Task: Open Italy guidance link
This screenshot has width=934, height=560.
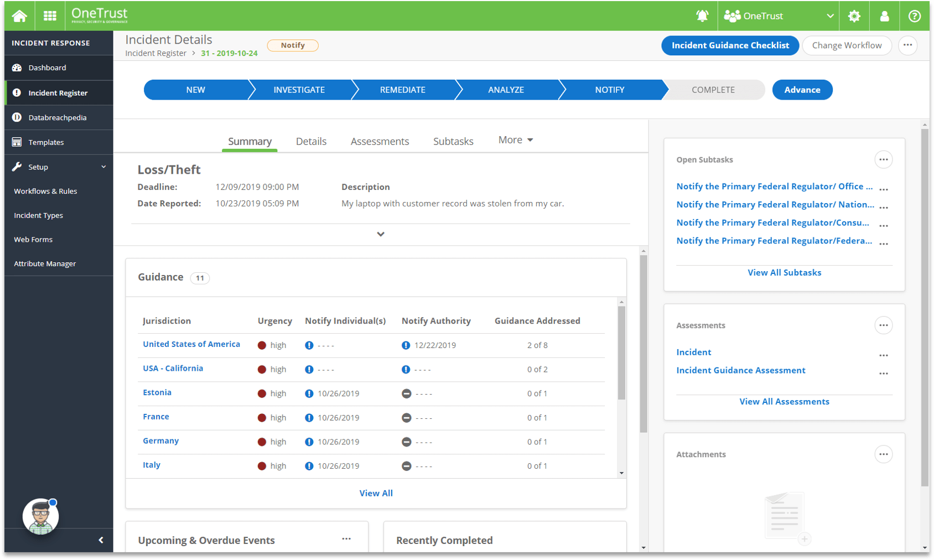Action: point(152,465)
